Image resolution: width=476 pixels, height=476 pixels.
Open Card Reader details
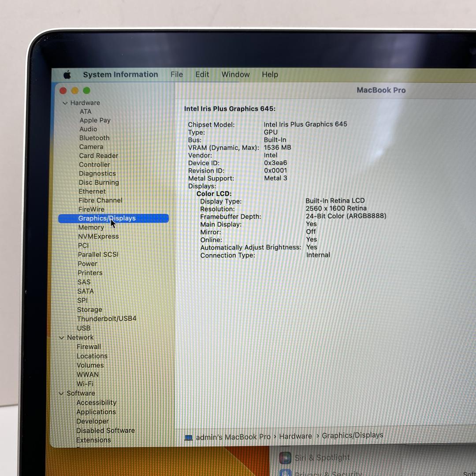pyautogui.click(x=99, y=156)
